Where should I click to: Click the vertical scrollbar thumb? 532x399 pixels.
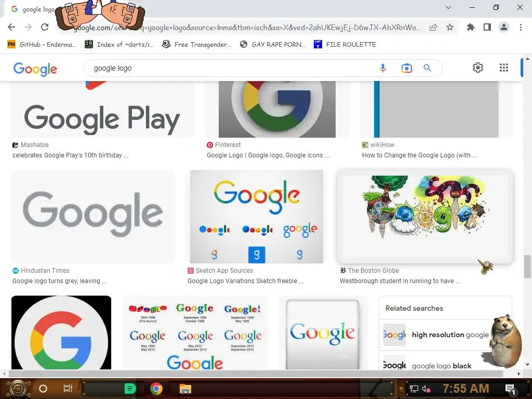pyautogui.click(x=527, y=267)
